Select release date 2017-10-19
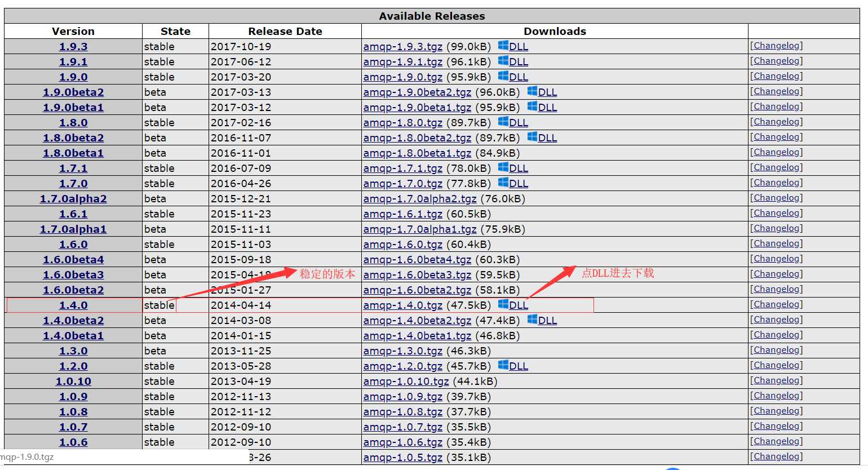Image resolution: width=868 pixels, height=470 pixels. click(241, 47)
